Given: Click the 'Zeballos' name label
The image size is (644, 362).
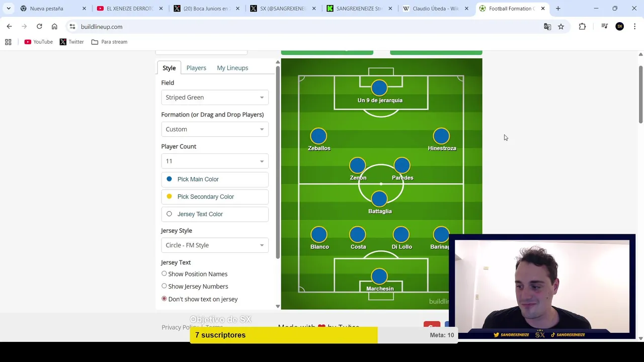Looking at the screenshot, I should tap(319, 148).
